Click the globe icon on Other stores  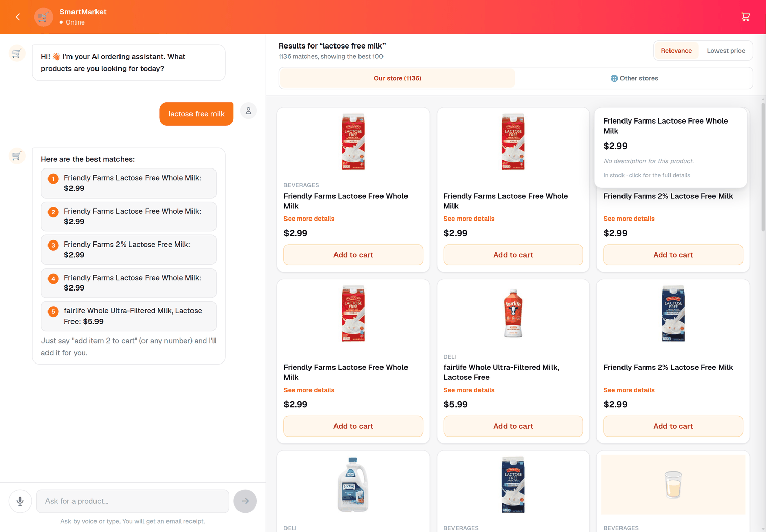click(x=614, y=78)
